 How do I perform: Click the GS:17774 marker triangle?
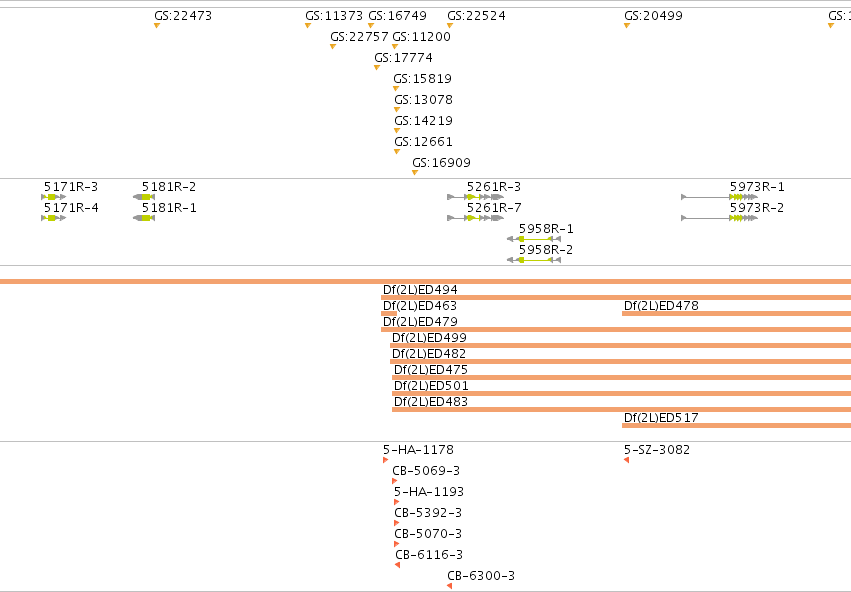(377, 68)
